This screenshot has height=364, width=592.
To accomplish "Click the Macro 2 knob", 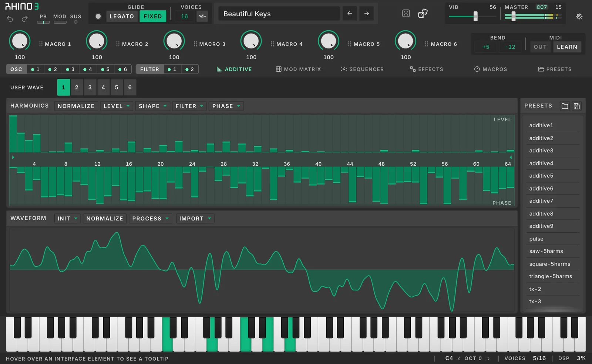I will (97, 41).
